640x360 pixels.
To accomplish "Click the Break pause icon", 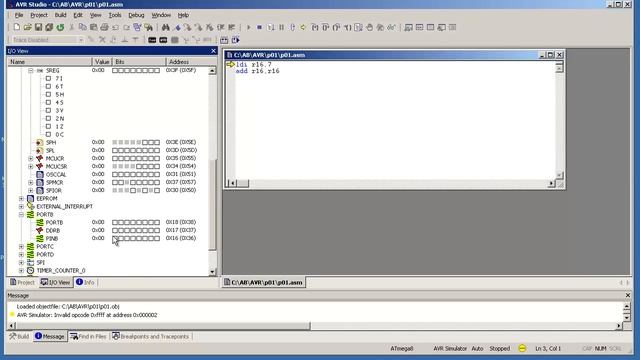I will tap(282, 27).
